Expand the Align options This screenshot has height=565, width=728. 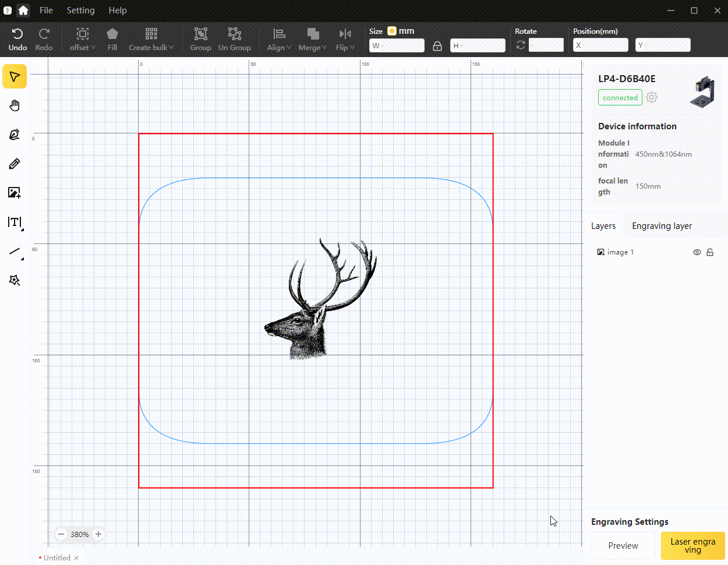(x=280, y=40)
